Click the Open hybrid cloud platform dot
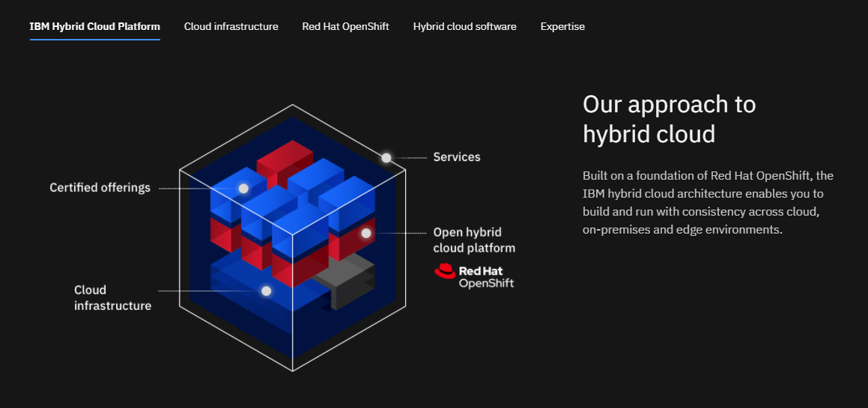Image resolution: width=868 pixels, height=408 pixels. (x=366, y=233)
